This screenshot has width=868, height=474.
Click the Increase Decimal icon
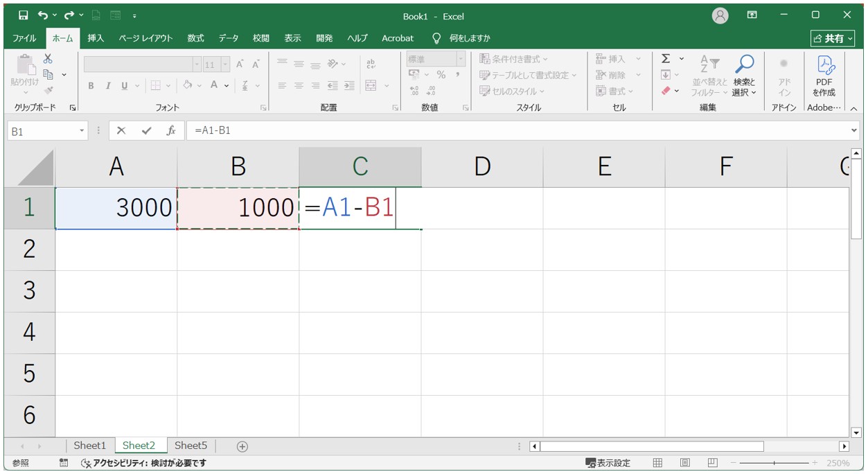414,91
